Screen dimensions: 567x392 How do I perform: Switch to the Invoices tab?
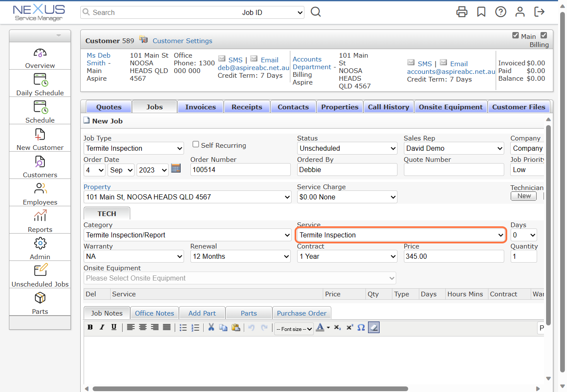pos(200,106)
